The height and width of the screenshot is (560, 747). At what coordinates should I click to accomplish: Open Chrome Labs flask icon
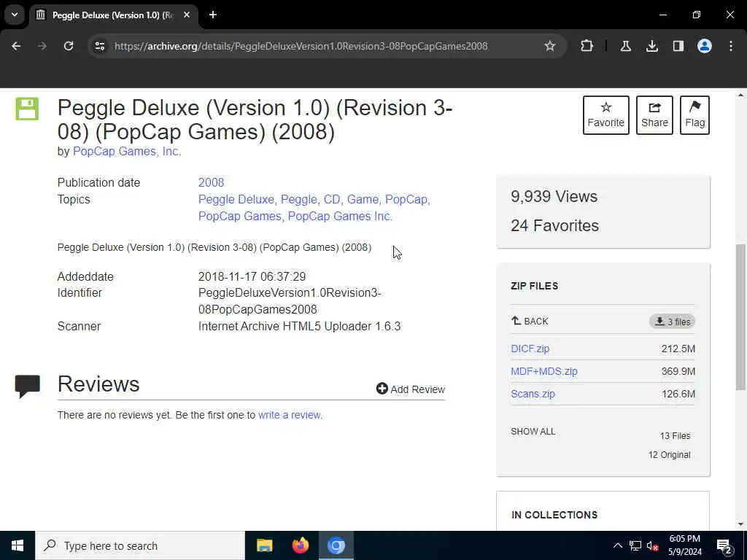pos(625,46)
